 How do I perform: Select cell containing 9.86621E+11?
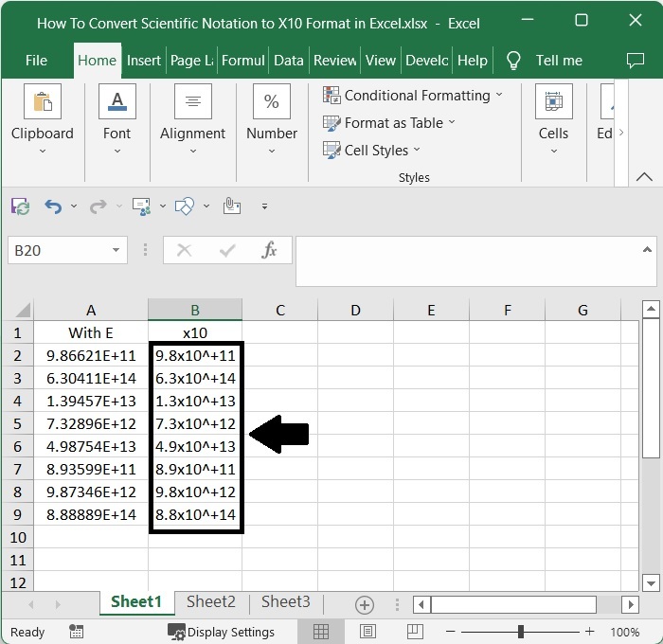[91, 355]
